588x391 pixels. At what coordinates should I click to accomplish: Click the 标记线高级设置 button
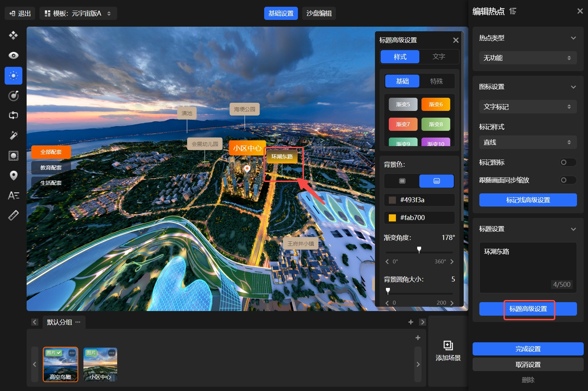(528, 200)
